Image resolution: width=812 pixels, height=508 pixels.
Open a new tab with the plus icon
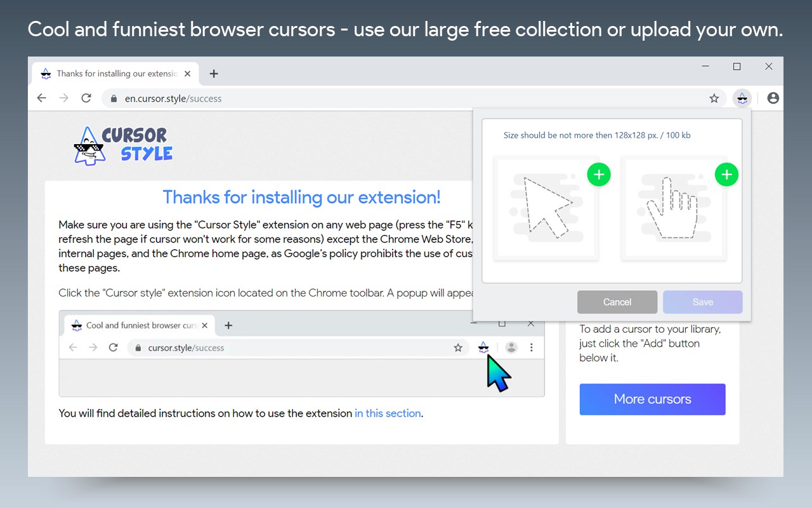click(214, 74)
